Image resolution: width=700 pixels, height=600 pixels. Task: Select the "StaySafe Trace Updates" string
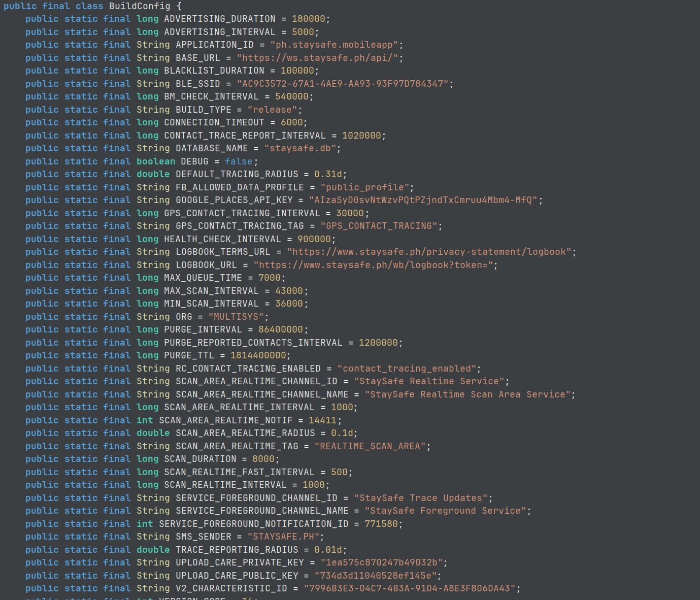tap(421, 498)
